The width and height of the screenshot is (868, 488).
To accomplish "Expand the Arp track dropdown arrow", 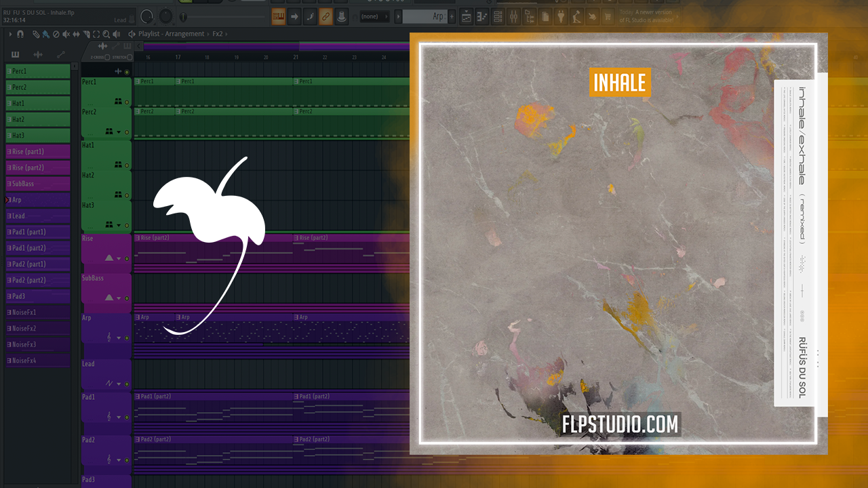I will (119, 338).
